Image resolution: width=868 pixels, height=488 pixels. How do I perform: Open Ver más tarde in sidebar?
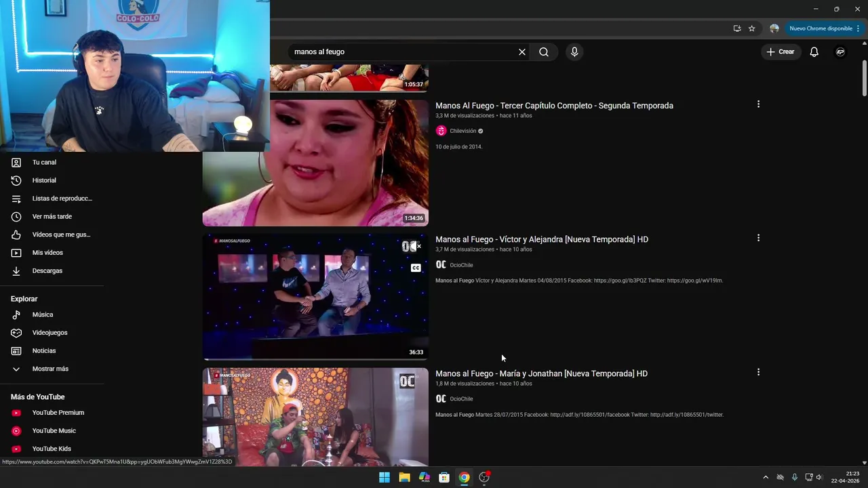click(52, 217)
